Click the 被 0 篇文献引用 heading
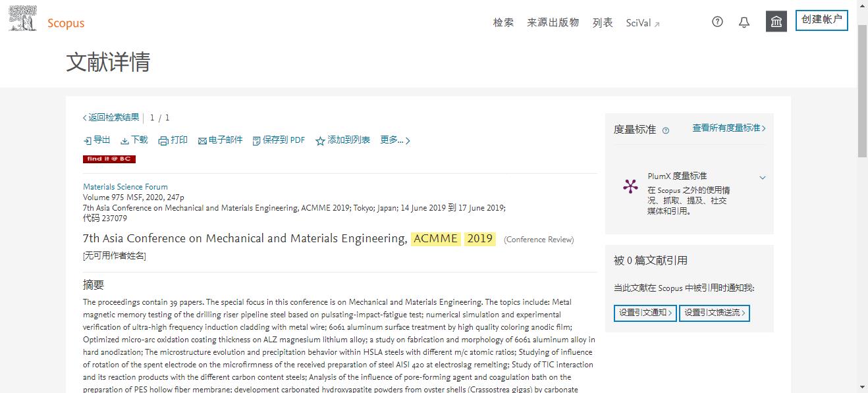 pyautogui.click(x=651, y=261)
